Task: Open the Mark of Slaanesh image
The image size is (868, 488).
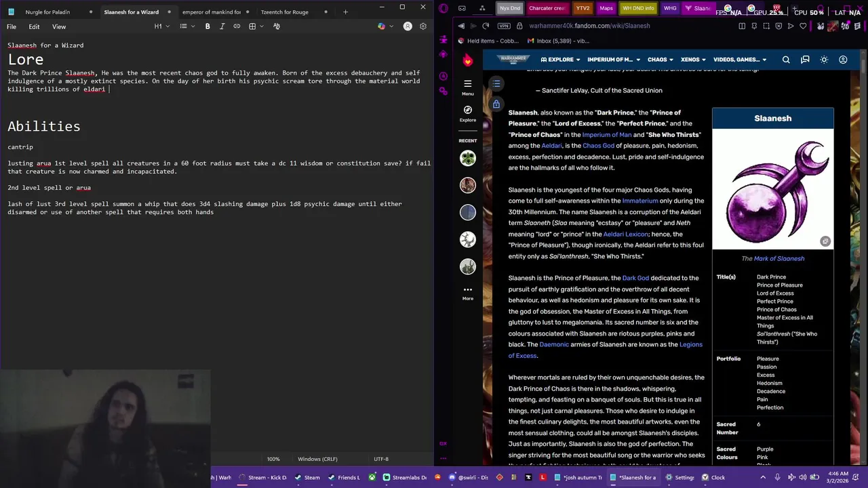Action: pos(773,189)
